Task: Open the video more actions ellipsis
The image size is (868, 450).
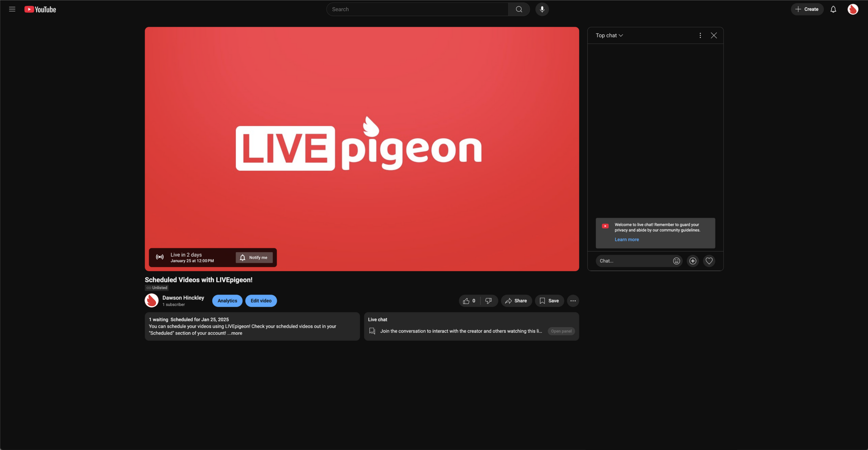Action: click(573, 301)
